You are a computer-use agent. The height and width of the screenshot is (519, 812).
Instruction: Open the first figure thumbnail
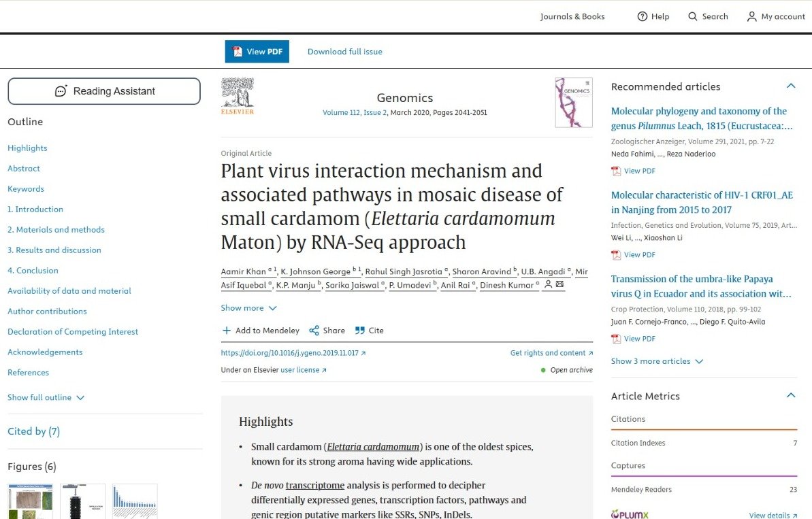point(30,501)
